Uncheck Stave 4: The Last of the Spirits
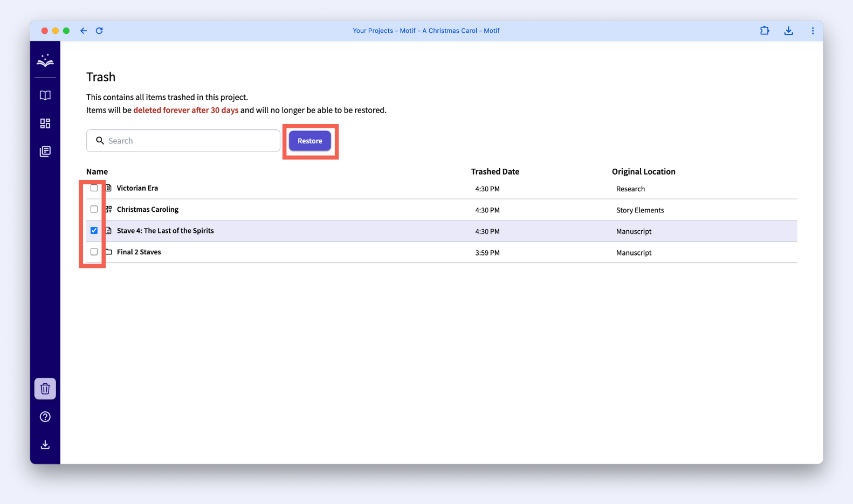The height and width of the screenshot is (504, 853). pyautogui.click(x=94, y=231)
